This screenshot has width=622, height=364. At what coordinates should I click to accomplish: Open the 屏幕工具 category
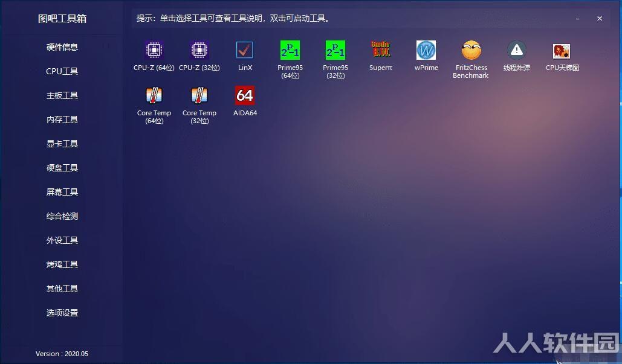(62, 192)
